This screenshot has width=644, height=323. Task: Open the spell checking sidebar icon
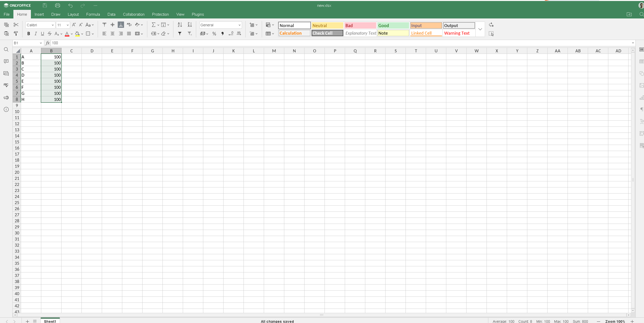tap(6, 85)
